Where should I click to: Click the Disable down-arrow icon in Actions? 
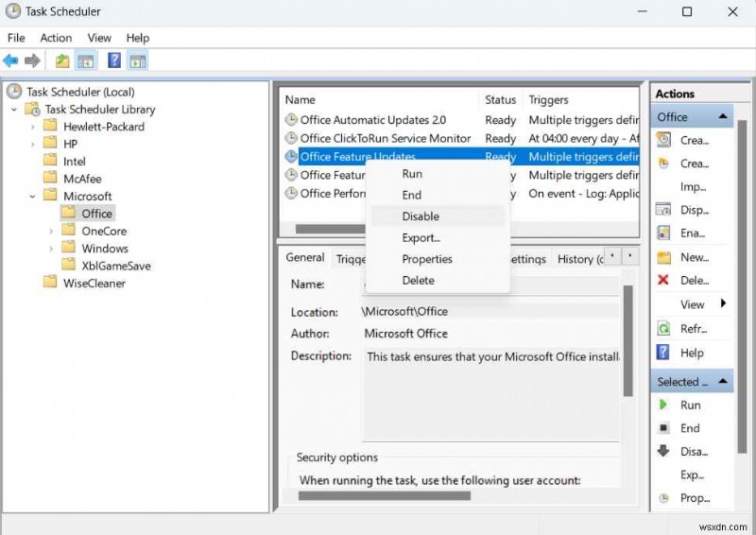click(663, 451)
